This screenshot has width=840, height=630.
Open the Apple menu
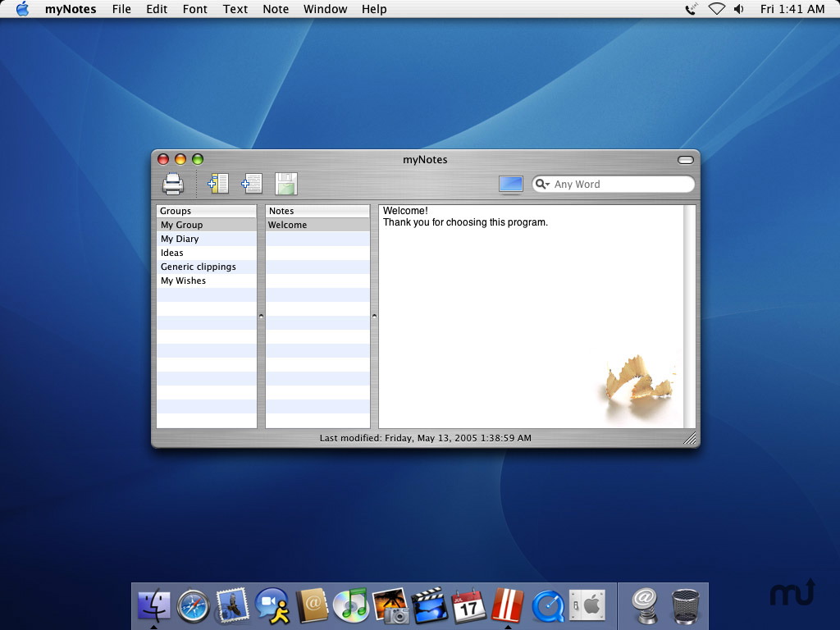(22, 9)
